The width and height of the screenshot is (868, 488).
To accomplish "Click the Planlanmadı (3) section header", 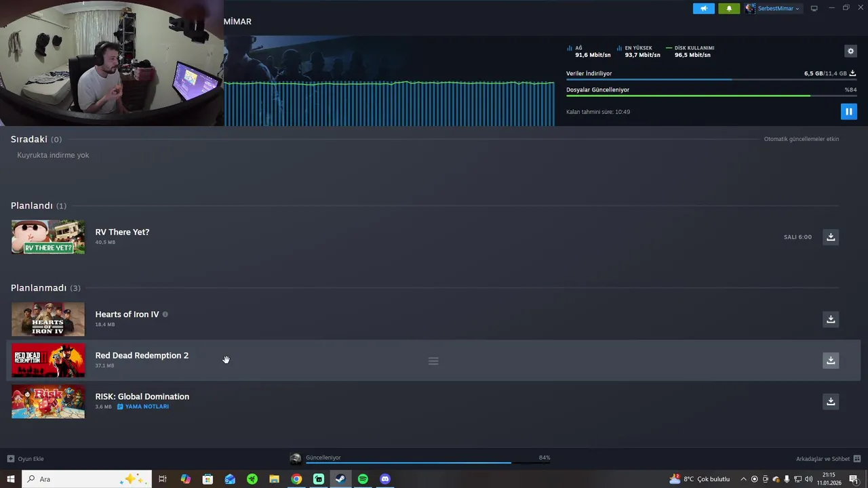I will click(x=45, y=288).
